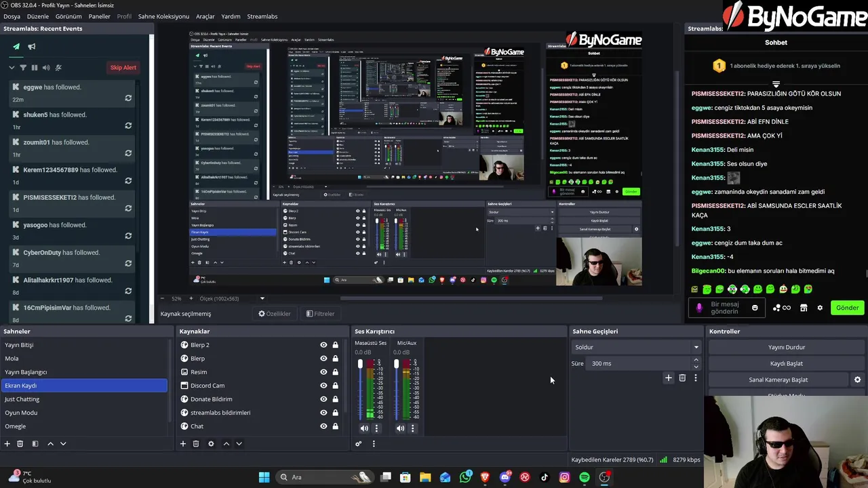Hide the Resim source
868x488 pixels.
coord(323,372)
